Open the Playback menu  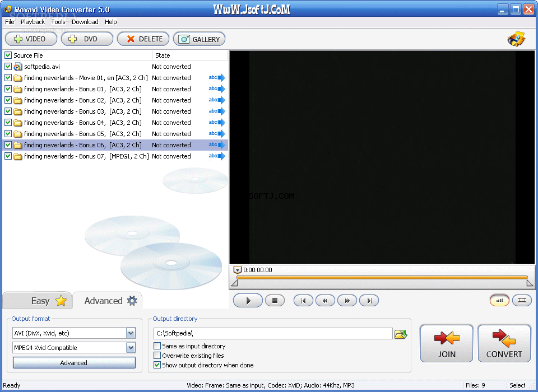tap(33, 22)
